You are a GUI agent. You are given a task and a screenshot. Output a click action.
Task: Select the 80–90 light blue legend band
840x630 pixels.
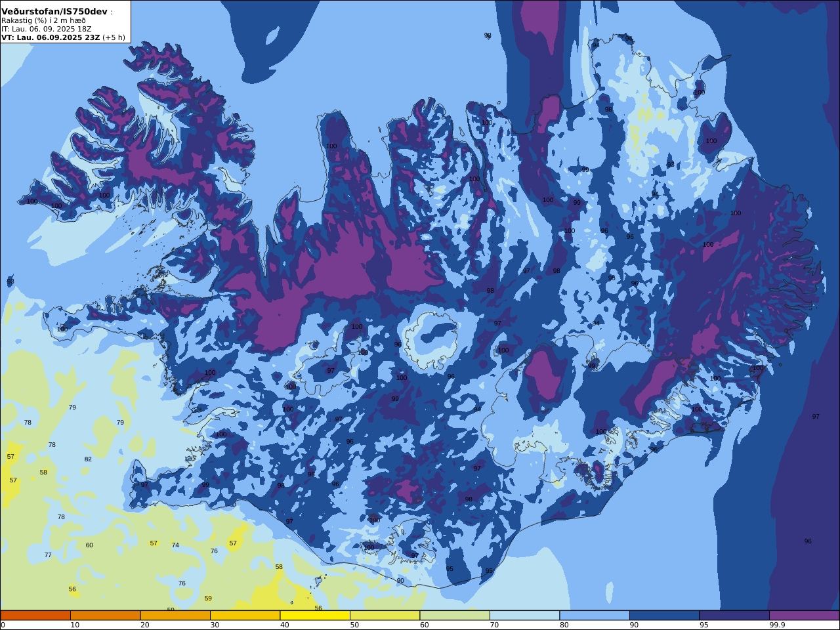595,616
